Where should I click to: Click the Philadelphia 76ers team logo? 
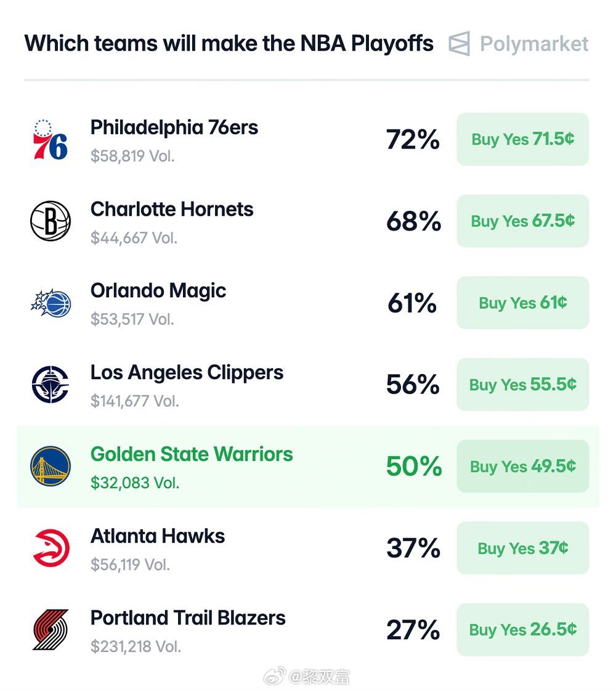point(51,139)
